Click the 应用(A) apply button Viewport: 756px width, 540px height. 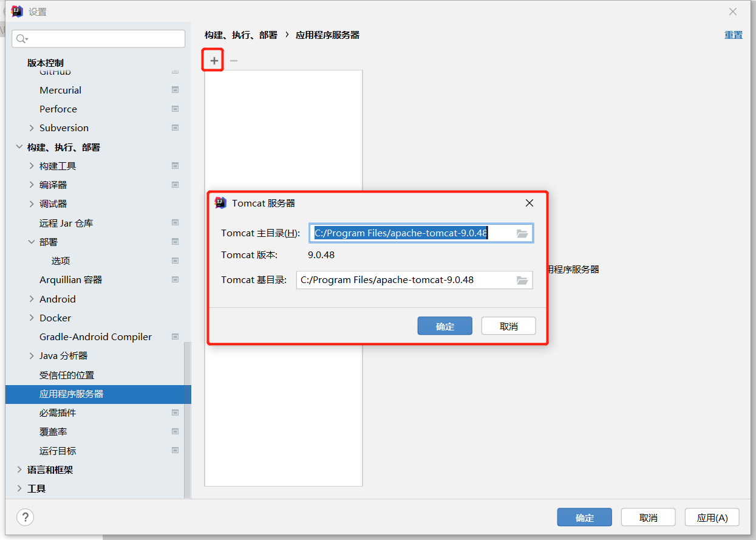click(712, 518)
